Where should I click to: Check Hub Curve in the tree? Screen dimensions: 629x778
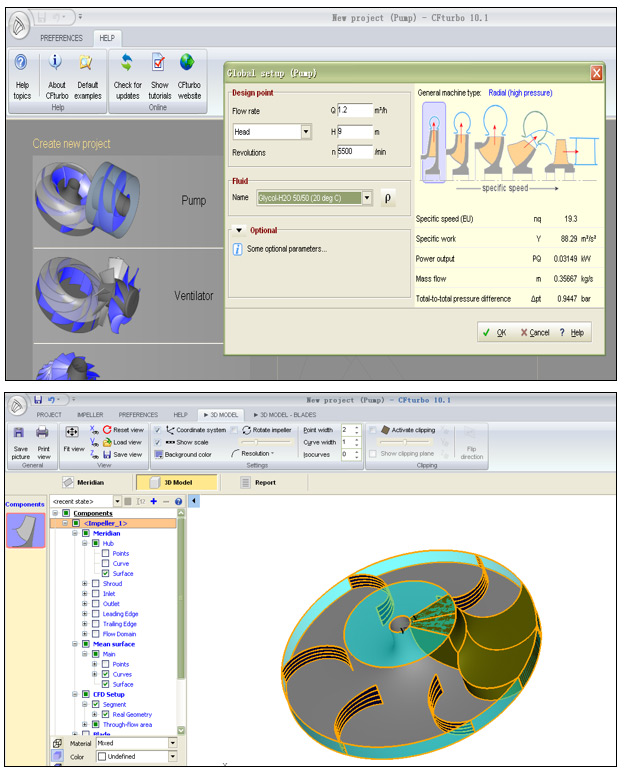tap(106, 564)
